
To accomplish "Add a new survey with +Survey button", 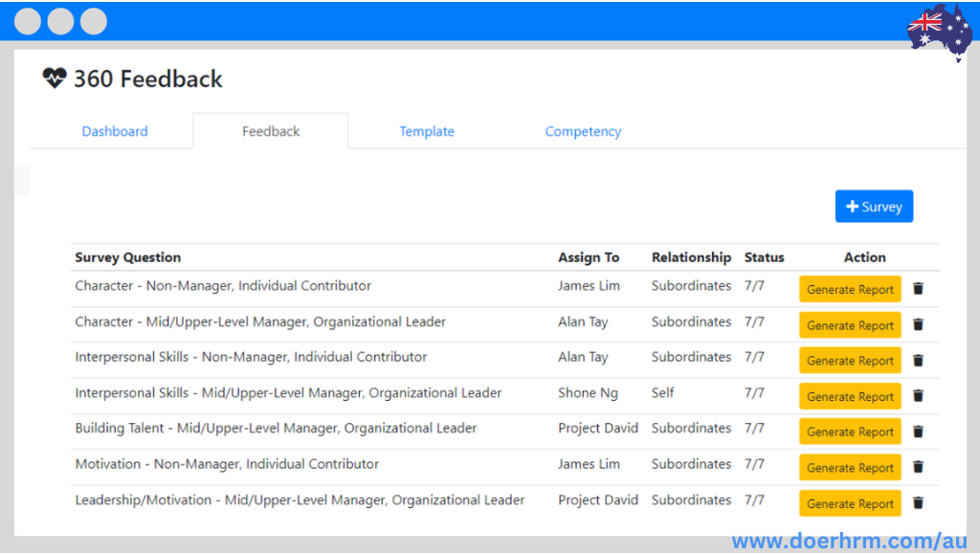I will (x=874, y=206).
